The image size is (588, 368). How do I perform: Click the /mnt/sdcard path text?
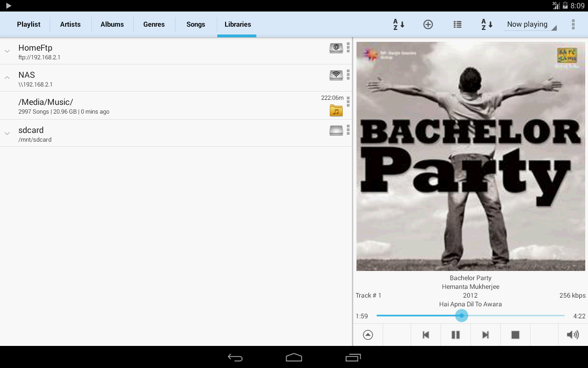(x=35, y=140)
